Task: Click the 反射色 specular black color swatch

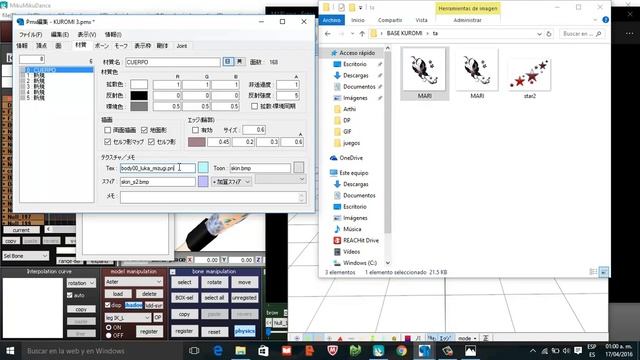Action: tap(139, 95)
